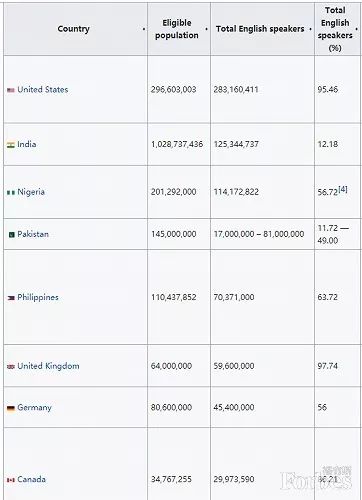The height and width of the screenshot is (500, 362).
Task: Open the Germany country link
Action: [x=34, y=408]
